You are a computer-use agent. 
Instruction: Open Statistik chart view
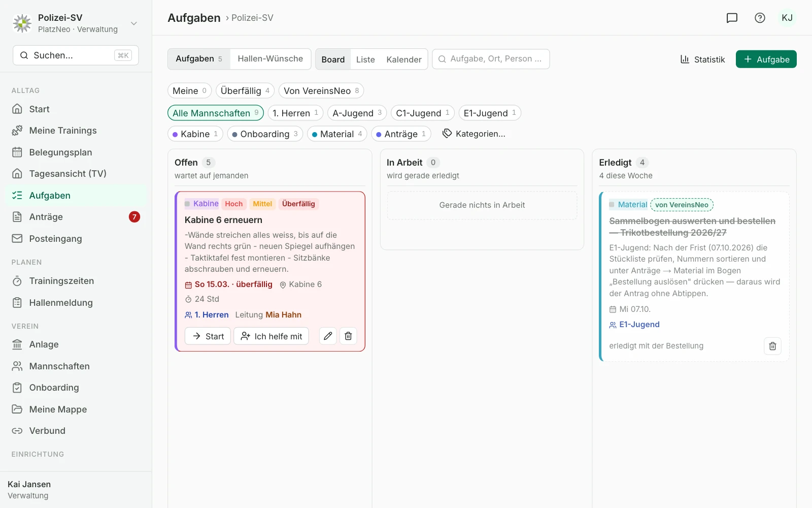click(x=703, y=59)
